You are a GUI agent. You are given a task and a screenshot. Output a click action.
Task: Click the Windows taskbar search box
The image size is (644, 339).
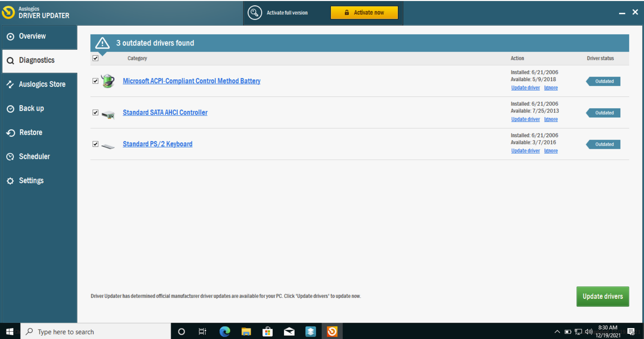tap(96, 331)
